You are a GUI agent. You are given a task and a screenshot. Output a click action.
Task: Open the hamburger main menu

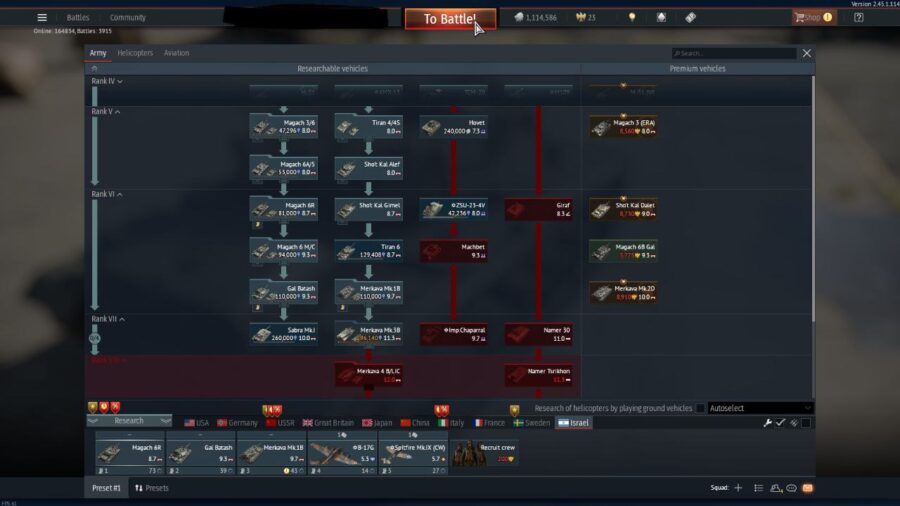(42, 17)
